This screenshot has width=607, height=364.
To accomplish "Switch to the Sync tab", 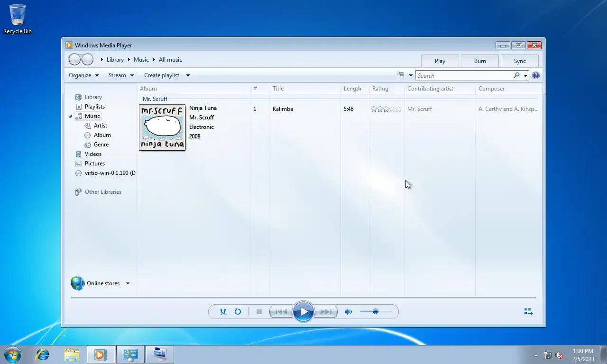I will 520,61.
